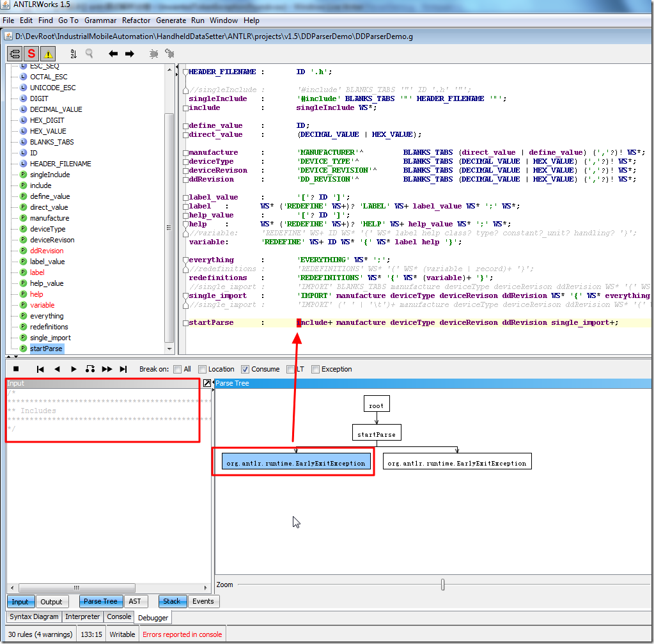This screenshot has height=644, width=654.
Task: Click the forward arrow in the toolbar
Action: point(129,54)
